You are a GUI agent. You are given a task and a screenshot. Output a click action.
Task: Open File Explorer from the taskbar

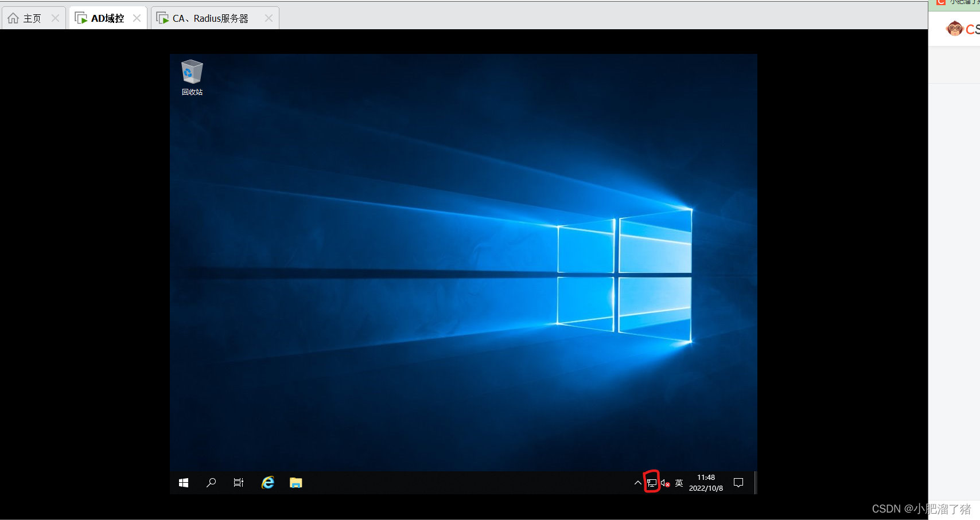pos(296,483)
